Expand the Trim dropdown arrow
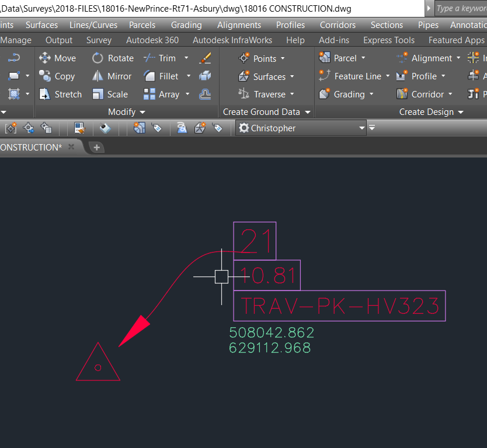This screenshot has height=448, width=487. click(x=186, y=58)
